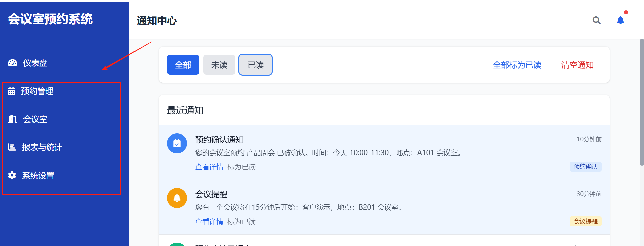
Task: Click the yellow 会议提醒 tag badge
Action: pos(586,221)
